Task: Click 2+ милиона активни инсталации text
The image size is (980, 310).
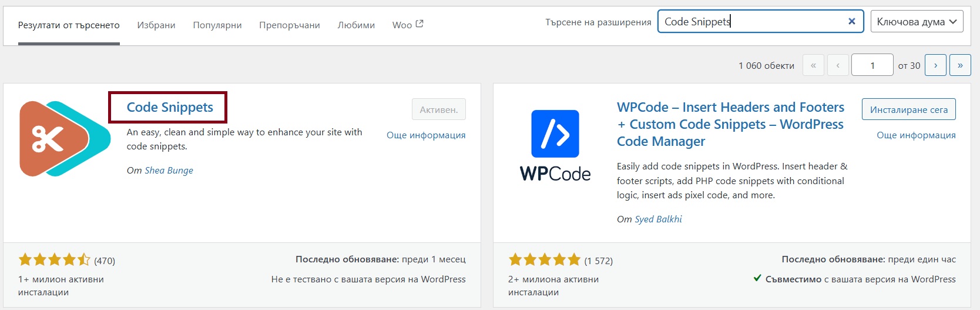Action: point(553,285)
